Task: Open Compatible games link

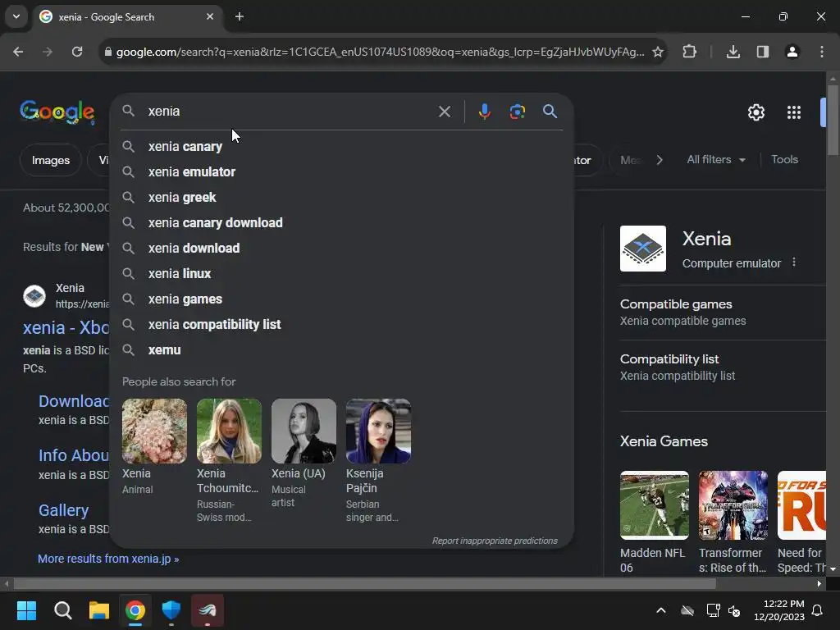Action: point(676,304)
